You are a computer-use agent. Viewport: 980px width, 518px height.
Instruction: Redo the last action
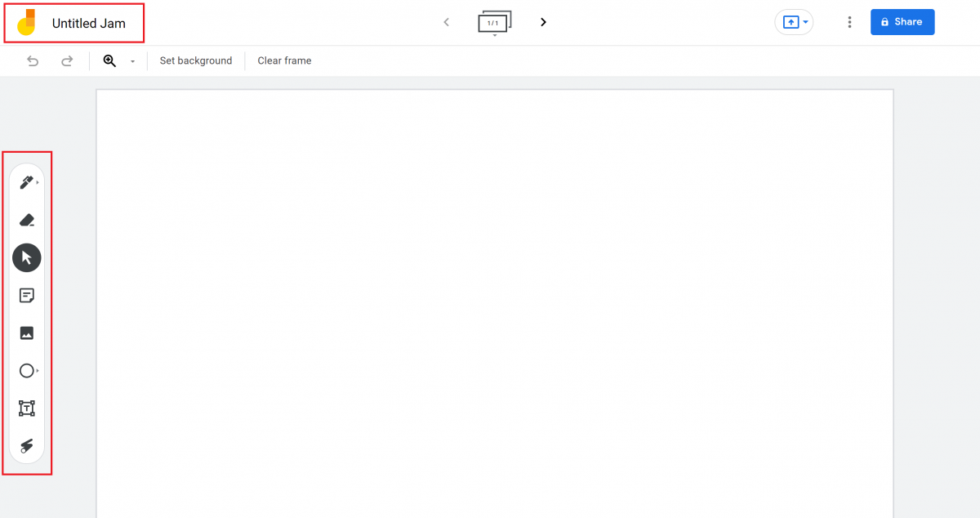point(67,60)
